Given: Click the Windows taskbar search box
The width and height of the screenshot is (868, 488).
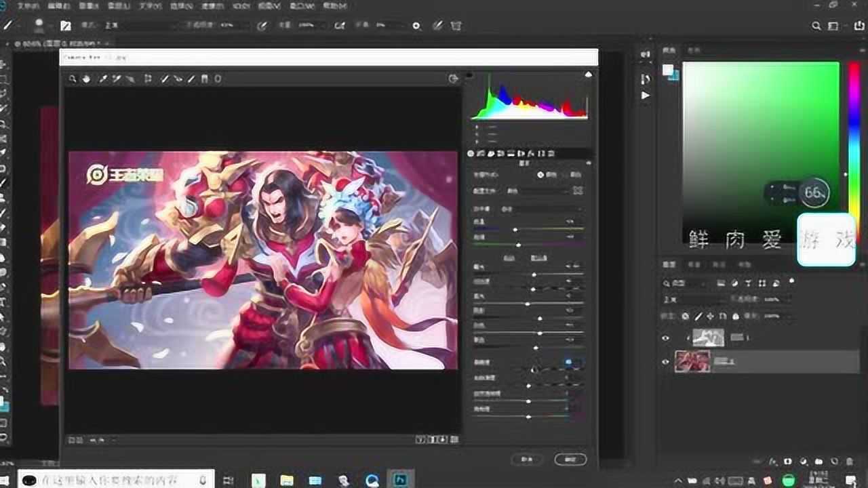Looking at the screenshot, I should (116, 480).
